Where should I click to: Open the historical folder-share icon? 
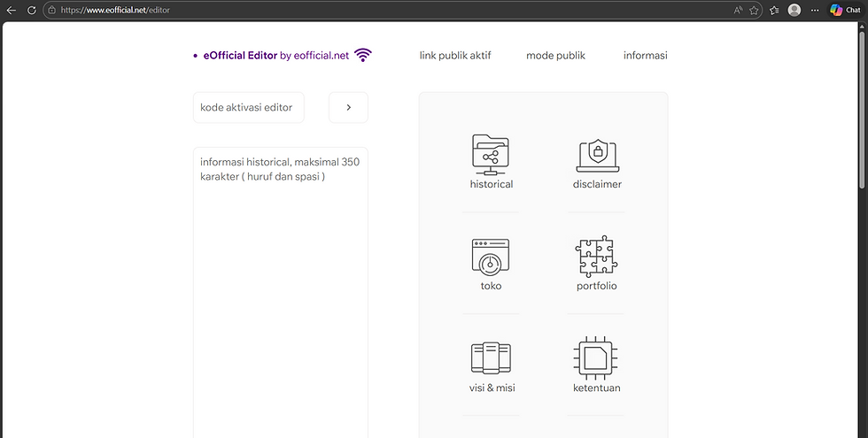pyautogui.click(x=491, y=154)
